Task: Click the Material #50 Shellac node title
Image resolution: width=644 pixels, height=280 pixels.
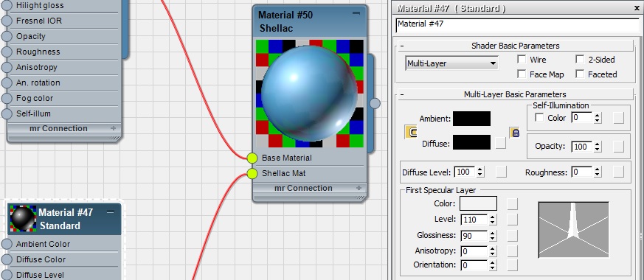Action: coord(286,21)
